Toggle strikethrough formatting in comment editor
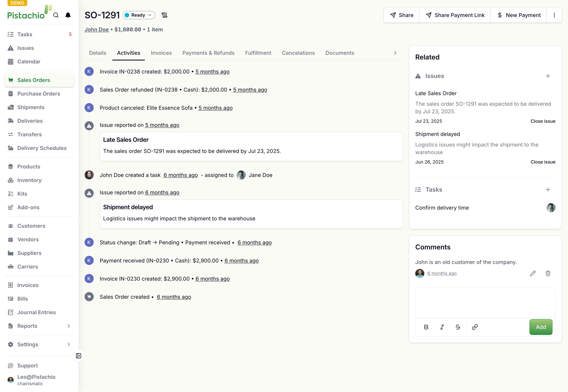Image resolution: width=568 pixels, height=392 pixels. coord(458,327)
